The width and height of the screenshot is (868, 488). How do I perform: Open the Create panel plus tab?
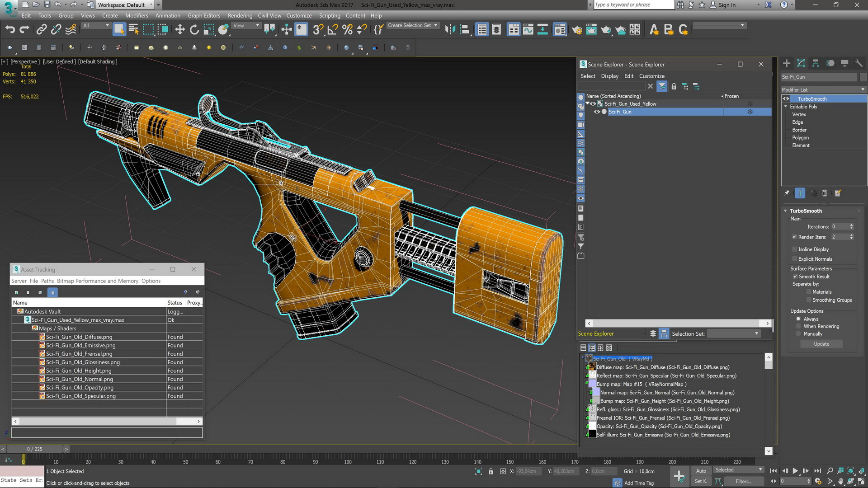coord(787,63)
